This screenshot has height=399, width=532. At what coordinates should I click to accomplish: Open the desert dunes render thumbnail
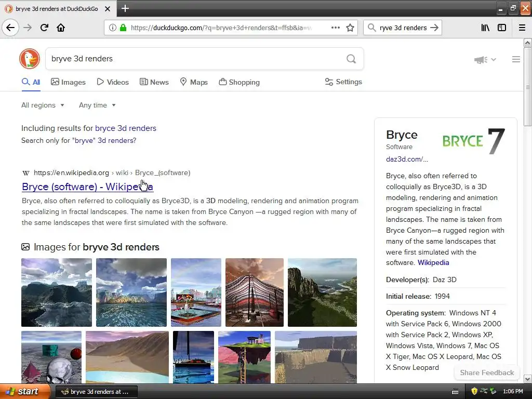[x=127, y=357]
